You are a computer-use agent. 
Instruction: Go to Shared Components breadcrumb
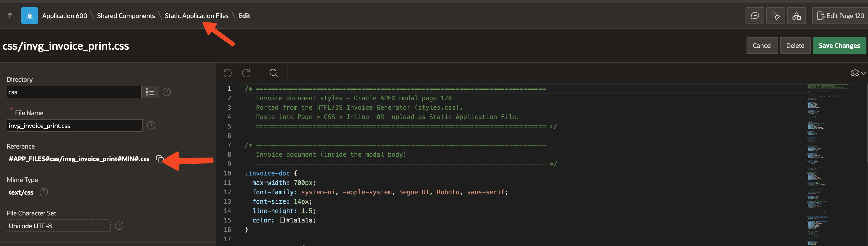pyautogui.click(x=126, y=15)
